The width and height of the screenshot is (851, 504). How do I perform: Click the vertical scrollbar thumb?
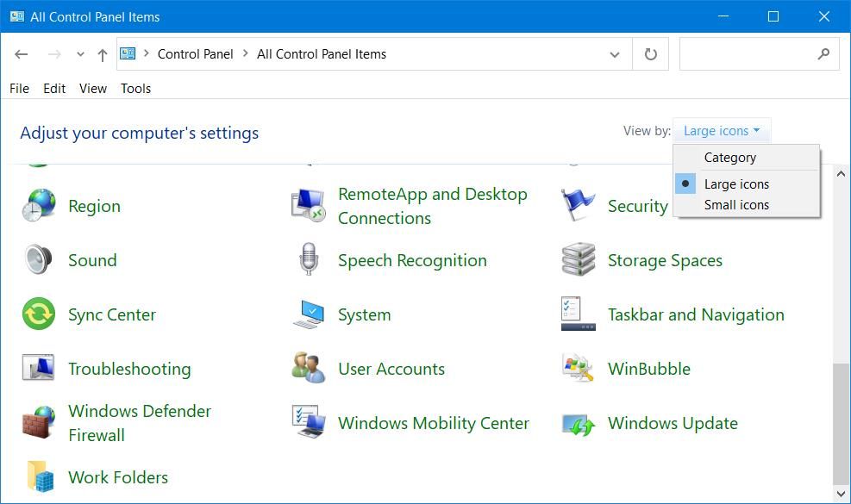click(841, 422)
